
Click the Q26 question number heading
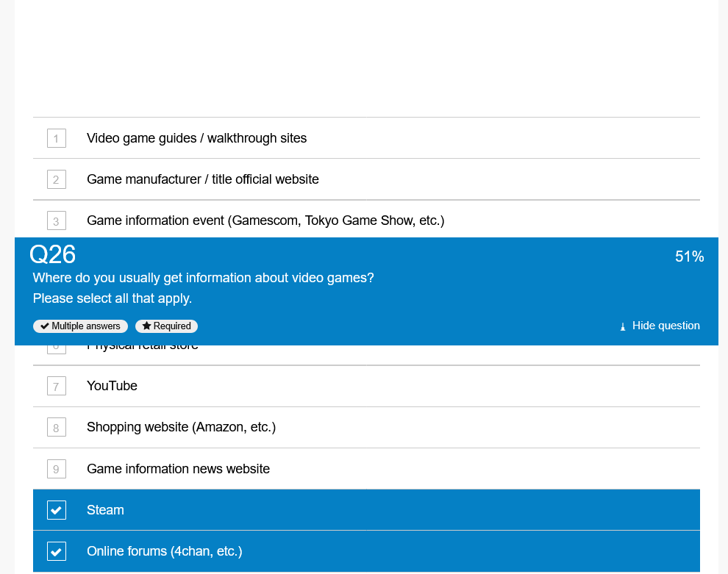(x=52, y=254)
